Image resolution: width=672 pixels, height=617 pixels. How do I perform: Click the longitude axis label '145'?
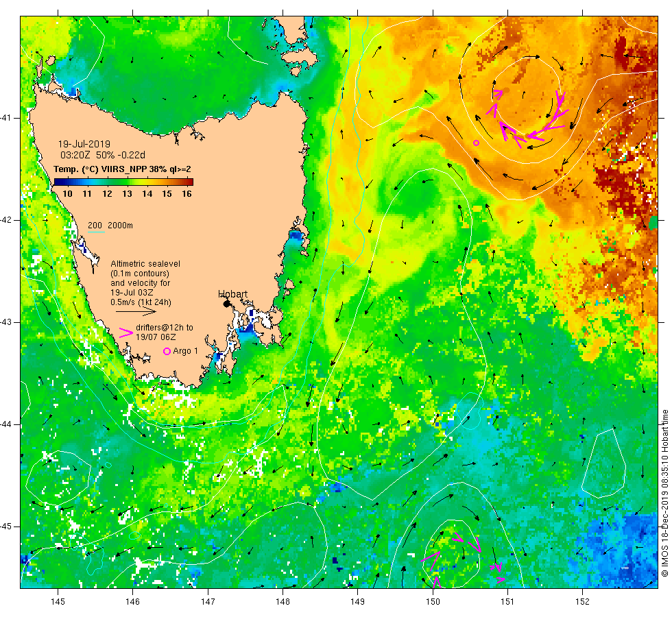[58, 602]
